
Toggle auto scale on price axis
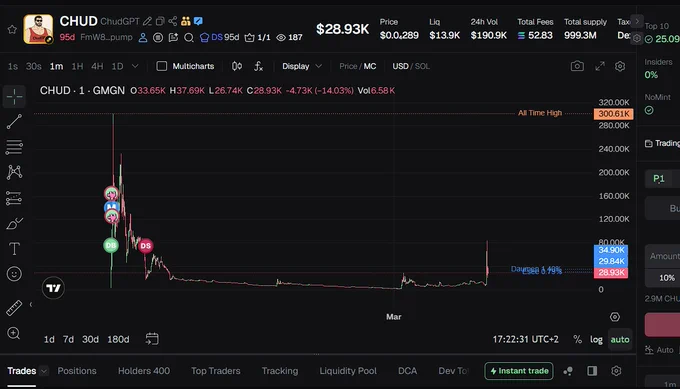[620, 340]
